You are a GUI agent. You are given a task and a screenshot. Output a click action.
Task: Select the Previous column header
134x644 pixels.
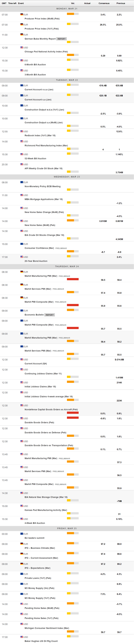click(121, 3)
